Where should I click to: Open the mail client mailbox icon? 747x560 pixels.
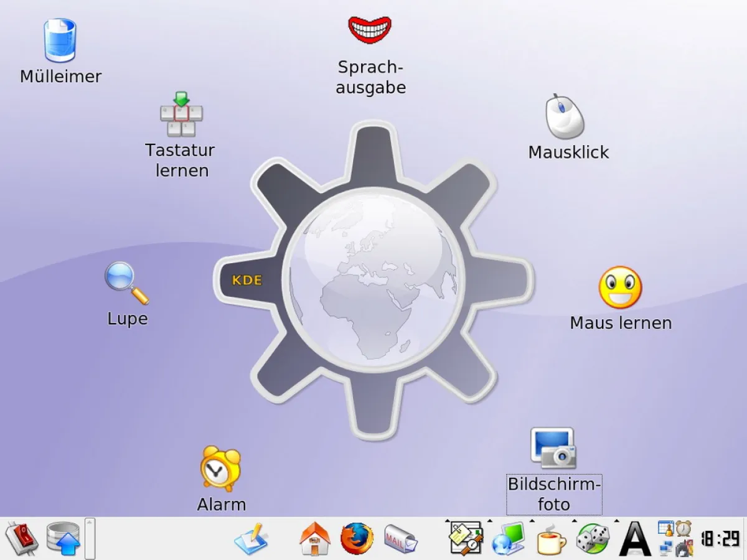pos(400,539)
